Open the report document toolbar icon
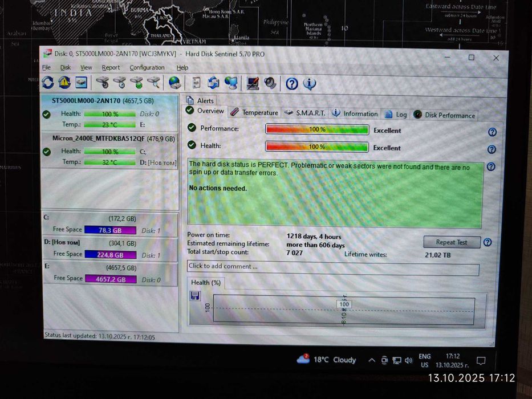The height and width of the screenshot is (399, 532). point(196,83)
